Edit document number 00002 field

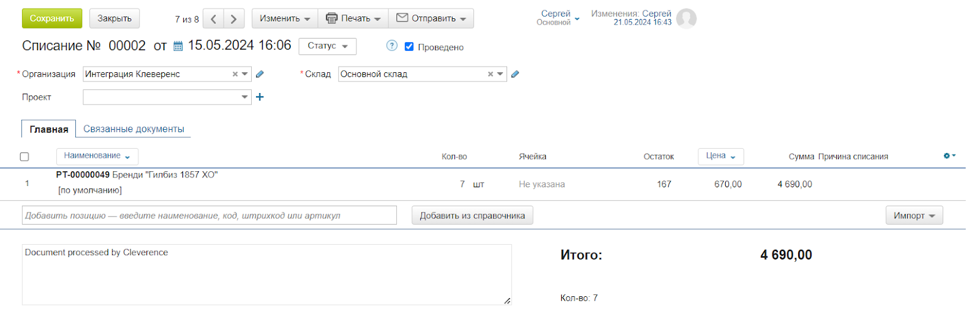tap(127, 46)
